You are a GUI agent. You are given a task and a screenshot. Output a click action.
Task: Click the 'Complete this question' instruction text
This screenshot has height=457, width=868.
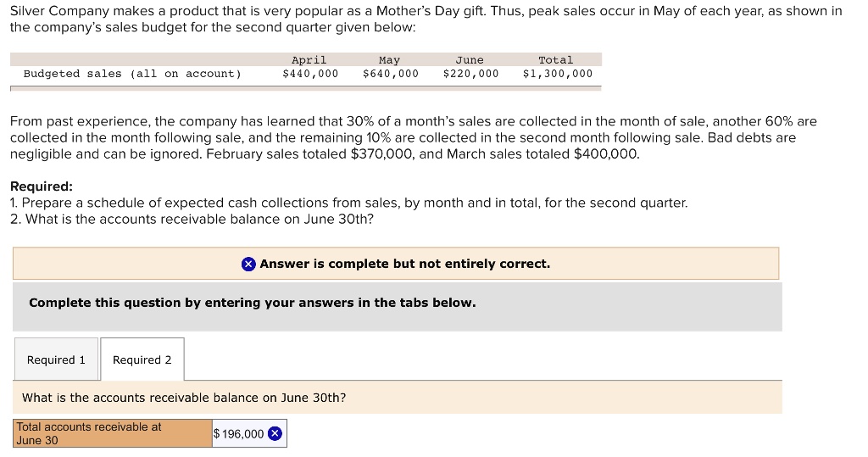coord(252,303)
